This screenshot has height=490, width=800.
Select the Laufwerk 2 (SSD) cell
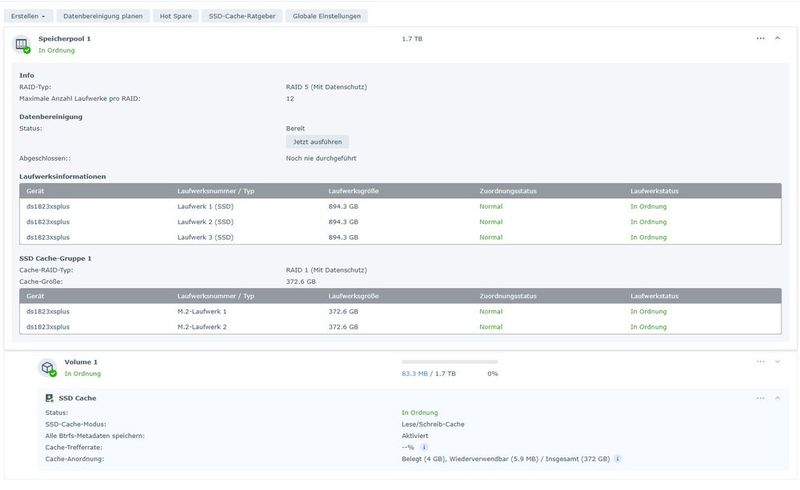(x=205, y=222)
